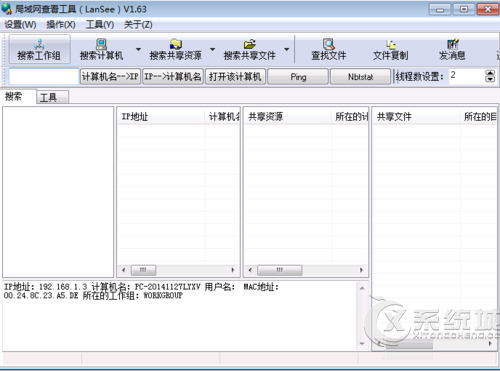Click right scroll arrow of IP地址 list
The height and width of the screenshot is (371, 500).
tap(233, 270)
